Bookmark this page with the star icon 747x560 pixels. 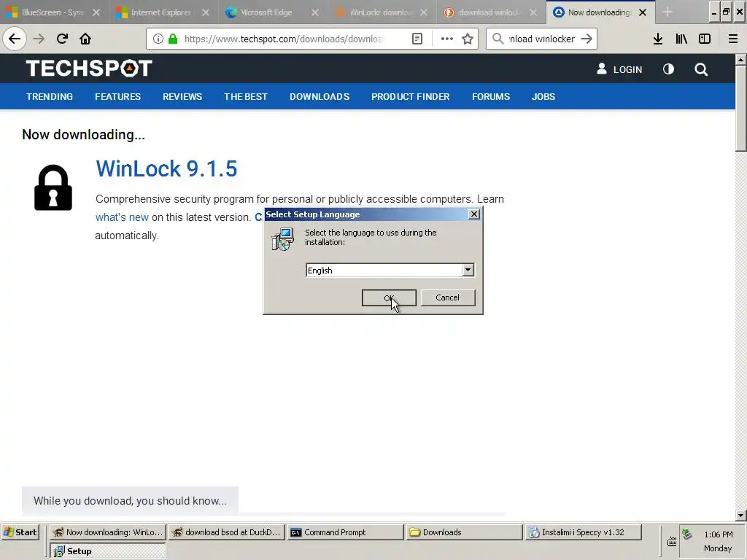click(x=468, y=39)
